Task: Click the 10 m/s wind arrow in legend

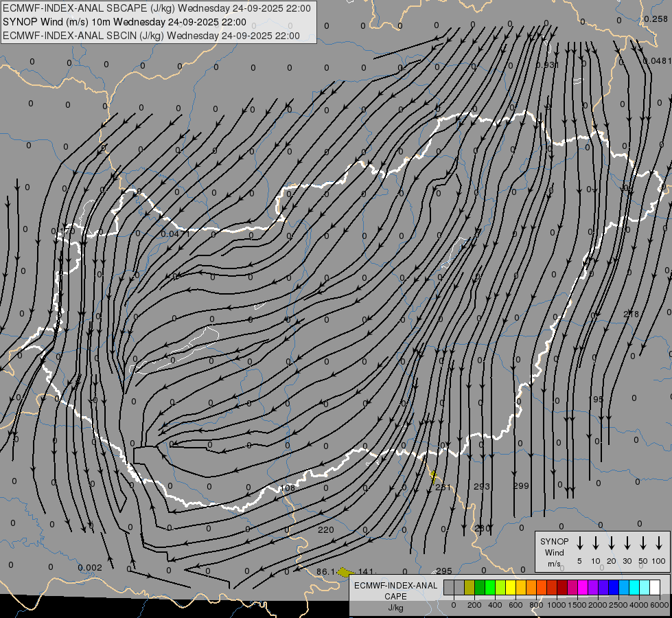Action: click(595, 543)
